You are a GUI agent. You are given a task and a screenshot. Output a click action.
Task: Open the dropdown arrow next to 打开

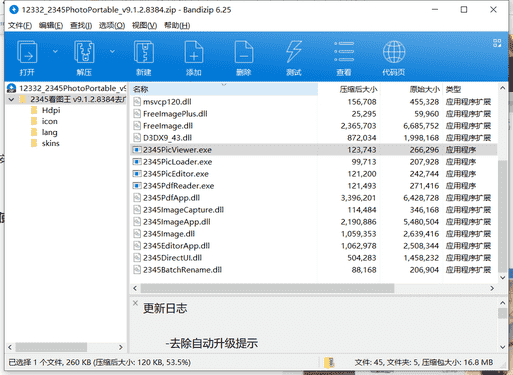coord(55,51)
